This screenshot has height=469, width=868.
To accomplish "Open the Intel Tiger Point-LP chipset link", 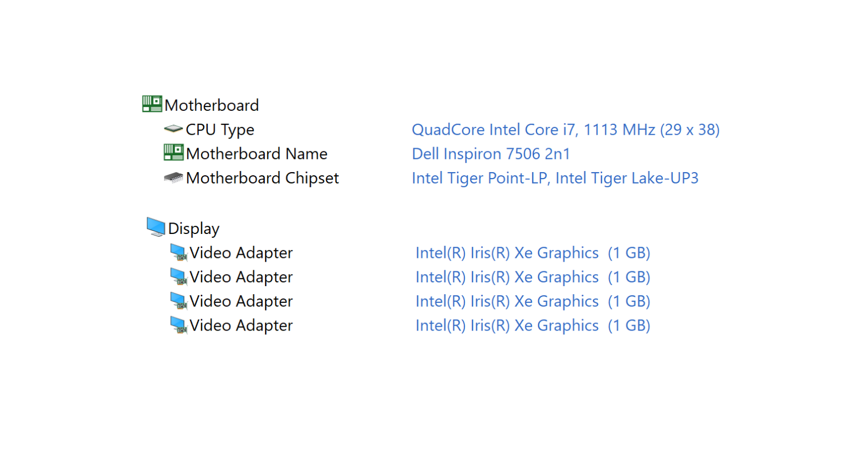I will [x=555, y=178].
